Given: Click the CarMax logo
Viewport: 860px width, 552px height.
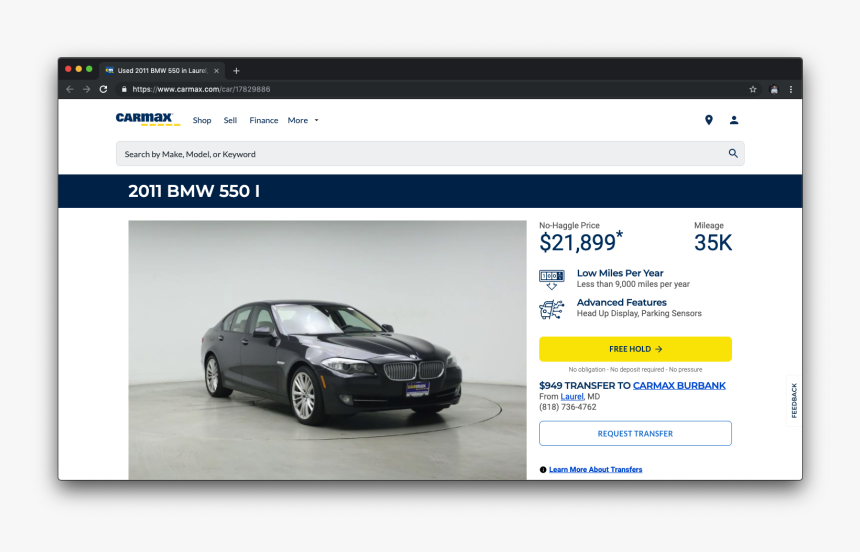Looking at the screenshot, I should point(148,119).
